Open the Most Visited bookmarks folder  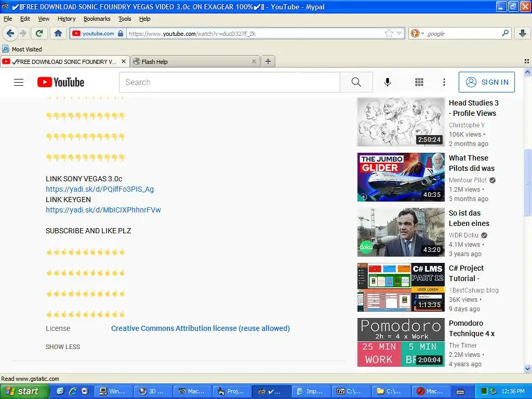[22, 49]
